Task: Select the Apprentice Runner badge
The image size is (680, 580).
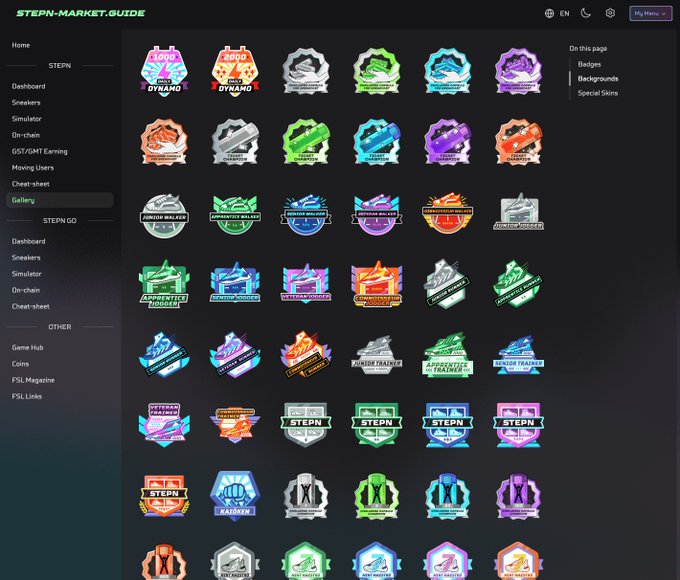Action: 518,284
